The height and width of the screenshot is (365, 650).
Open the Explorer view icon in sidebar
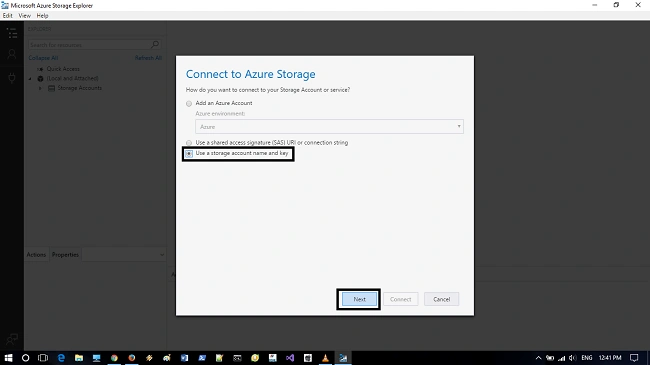(12, 33)
